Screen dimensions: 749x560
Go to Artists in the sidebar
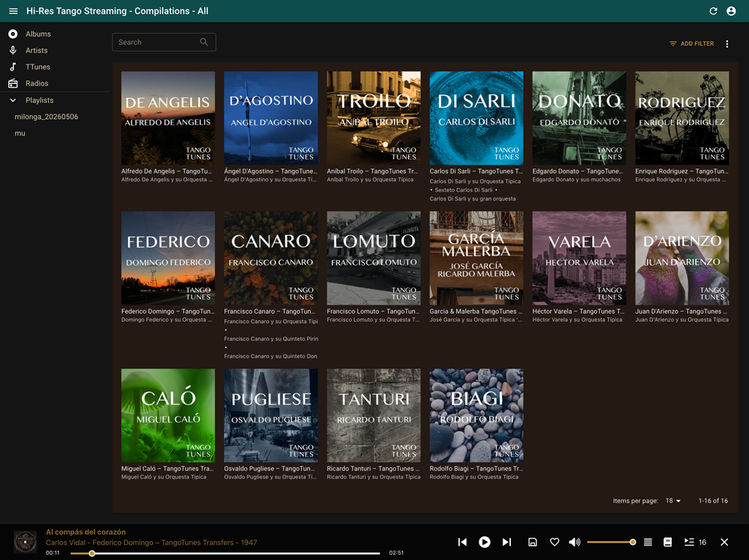[x=36, y=50]
